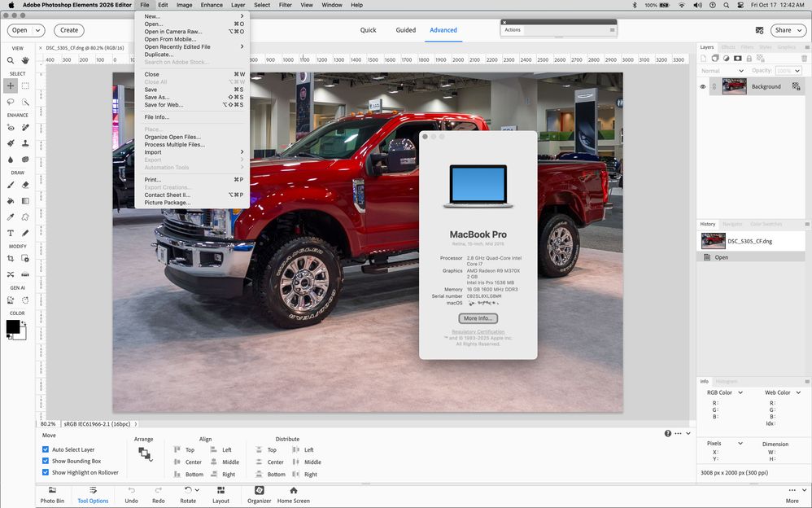Uncheck Show Bounding Box
The width and height of the screenshot is (812, 508).
46,461
